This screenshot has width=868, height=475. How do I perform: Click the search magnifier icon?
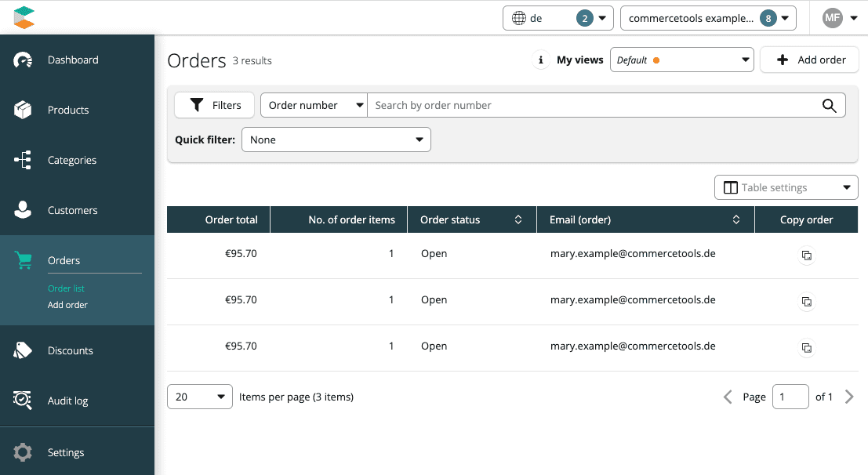click(829, 104)
